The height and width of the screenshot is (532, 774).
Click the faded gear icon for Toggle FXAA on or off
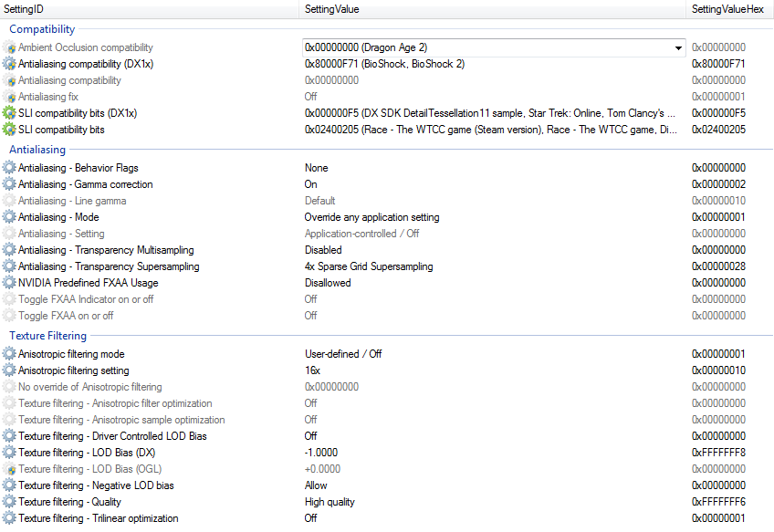click(x=9, y=316)
